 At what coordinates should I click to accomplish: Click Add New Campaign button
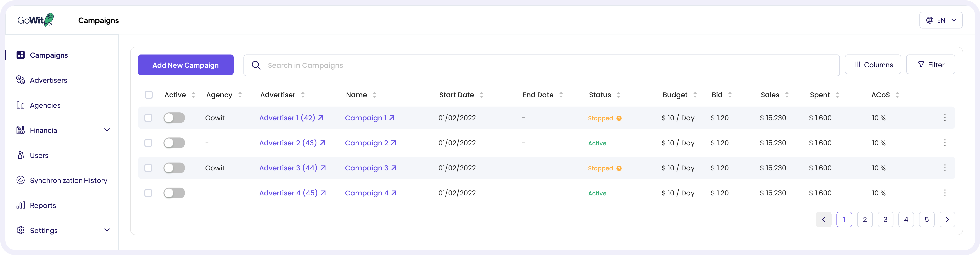(x=186, y=65)
